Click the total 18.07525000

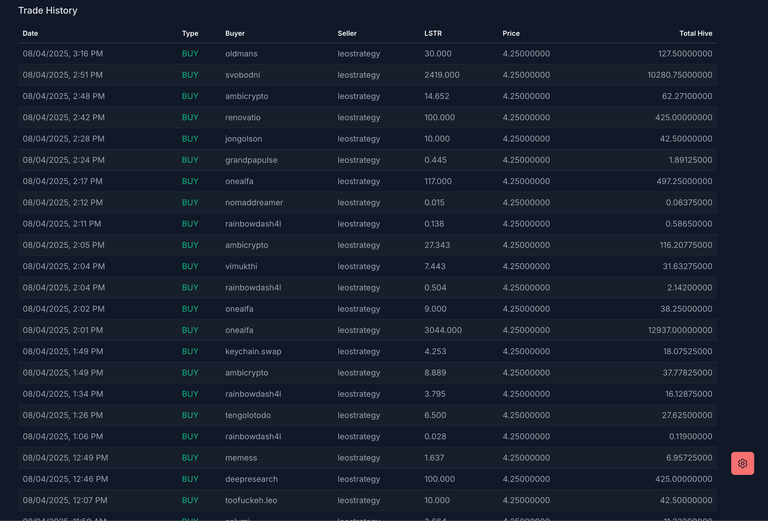(x=688, y=352)
